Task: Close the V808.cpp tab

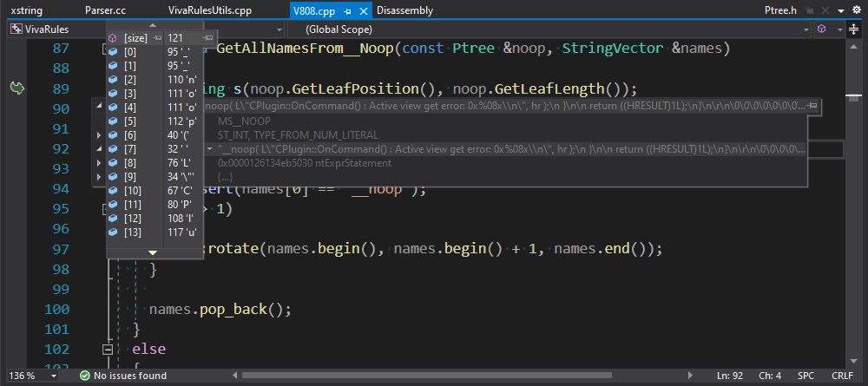Action: click(x=363, y=11)
